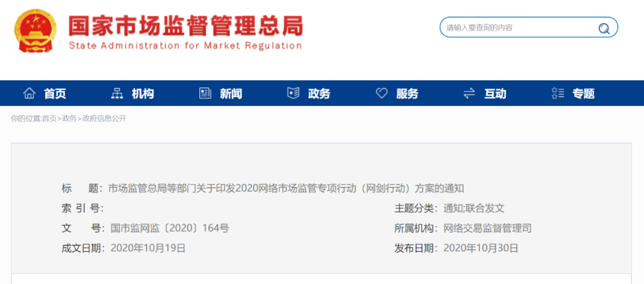Click the national emblem logo
The width and height of the screenshot is (644, 284).
pos(35,30)
